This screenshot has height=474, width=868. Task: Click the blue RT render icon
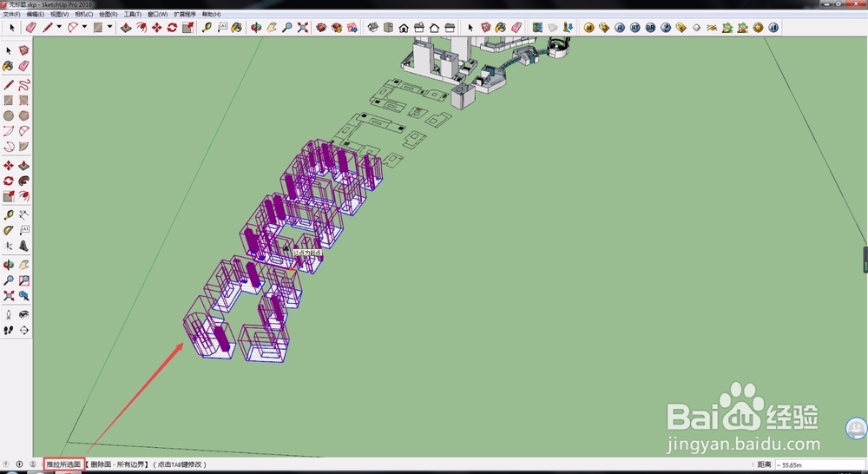[x=635, y=27]
